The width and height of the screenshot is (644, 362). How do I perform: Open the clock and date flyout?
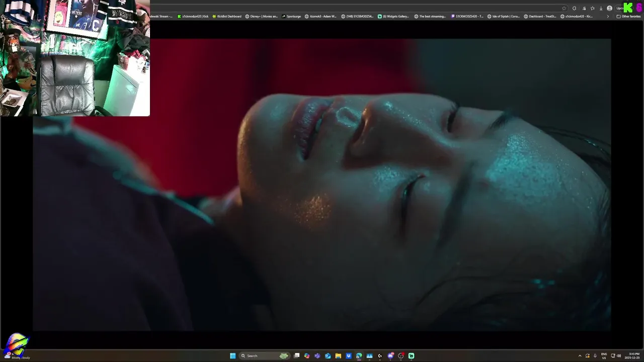[x=632, y=356]
